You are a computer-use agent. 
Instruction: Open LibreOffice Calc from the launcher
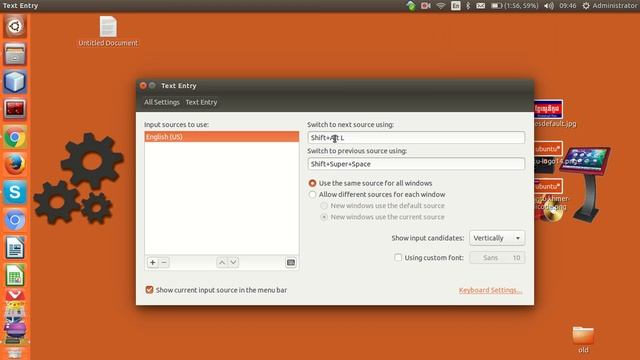point(15,275)
